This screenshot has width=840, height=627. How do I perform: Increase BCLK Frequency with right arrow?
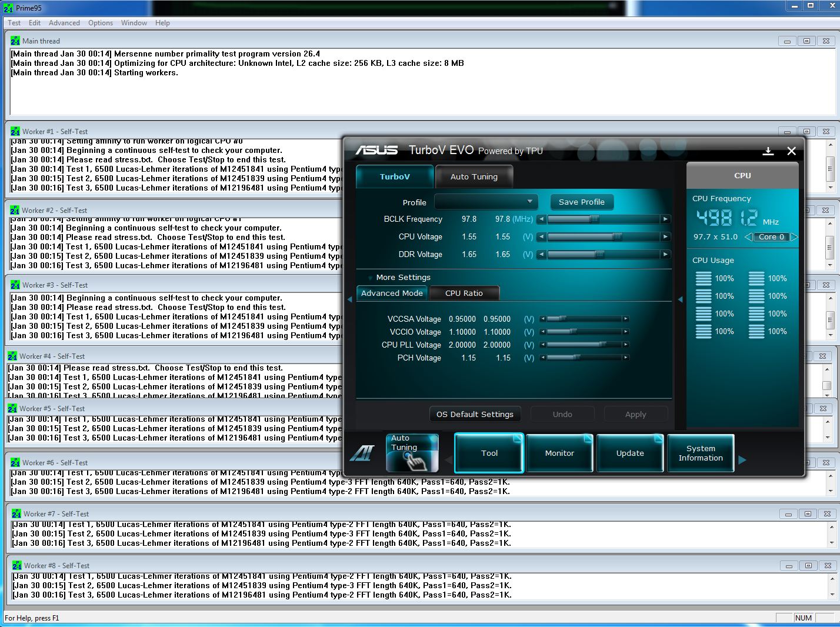pyautogui.click(x=665, y=219)
